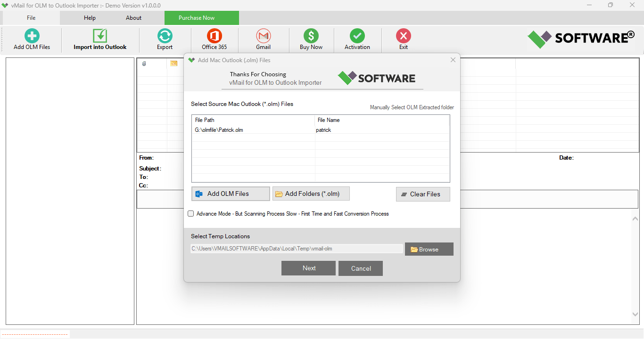Click the attachment paperclip column header
The width and height of the screenshot is (644, 339).
click(144, 64)
